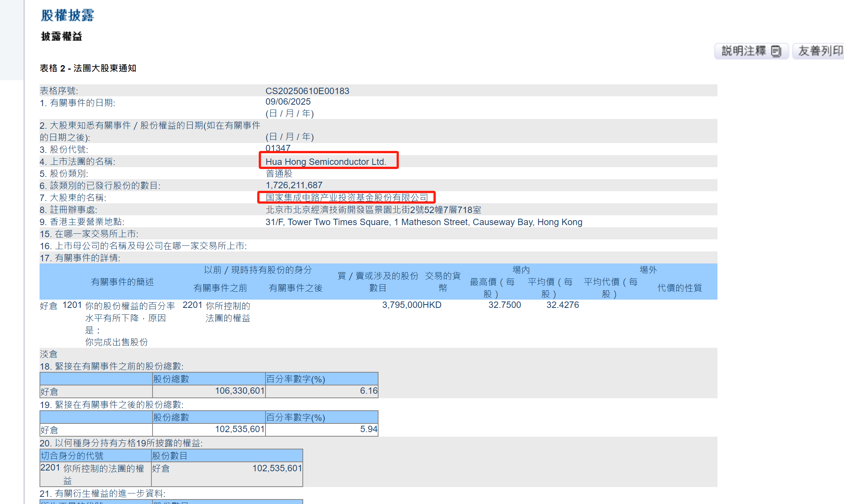Click percentage 6.16 before event

368,391
